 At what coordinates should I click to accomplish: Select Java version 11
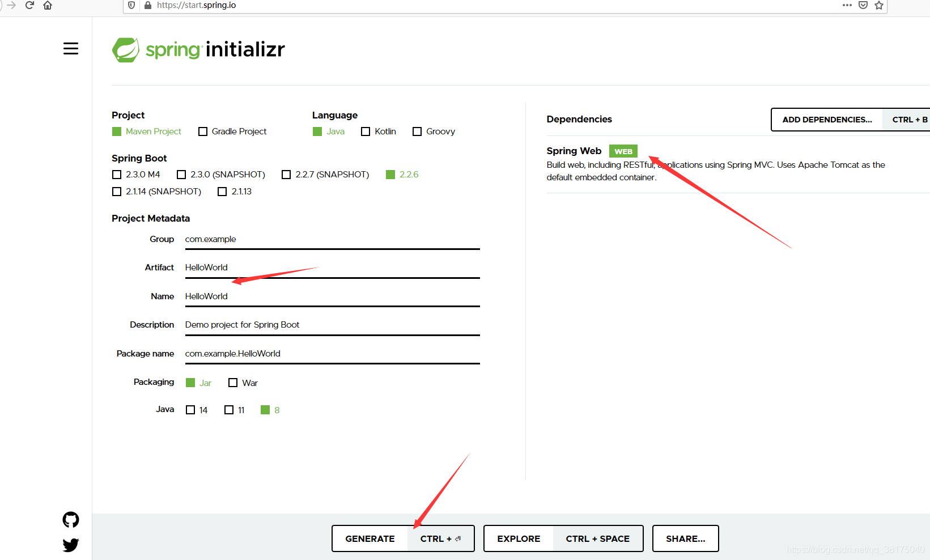pyautogui.click(x=235, y=410)
